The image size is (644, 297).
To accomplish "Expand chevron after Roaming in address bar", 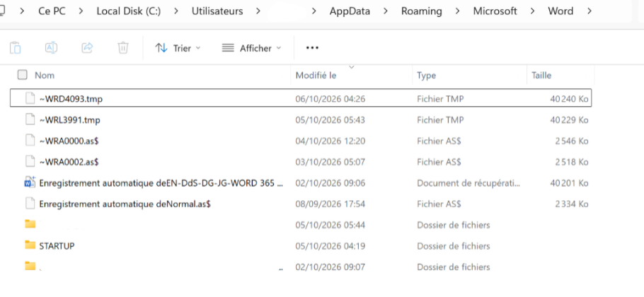I will (457, 11).
